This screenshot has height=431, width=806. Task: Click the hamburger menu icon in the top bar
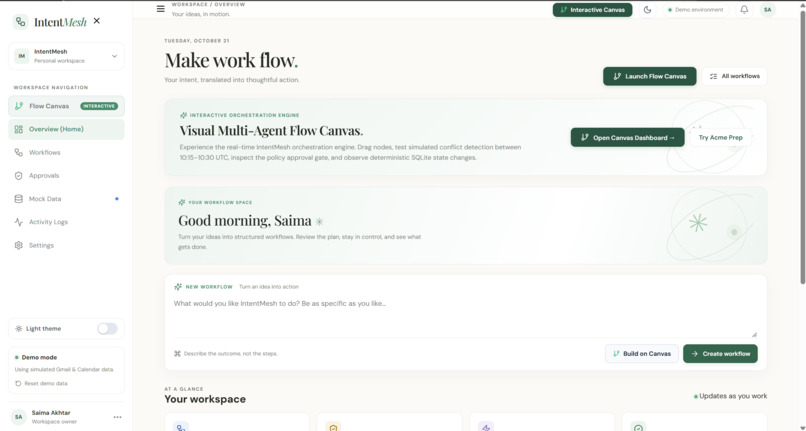[161, 9]
